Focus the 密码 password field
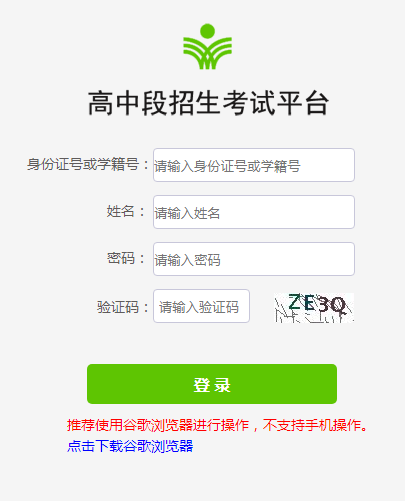405x501 pixels. [254, 259]
